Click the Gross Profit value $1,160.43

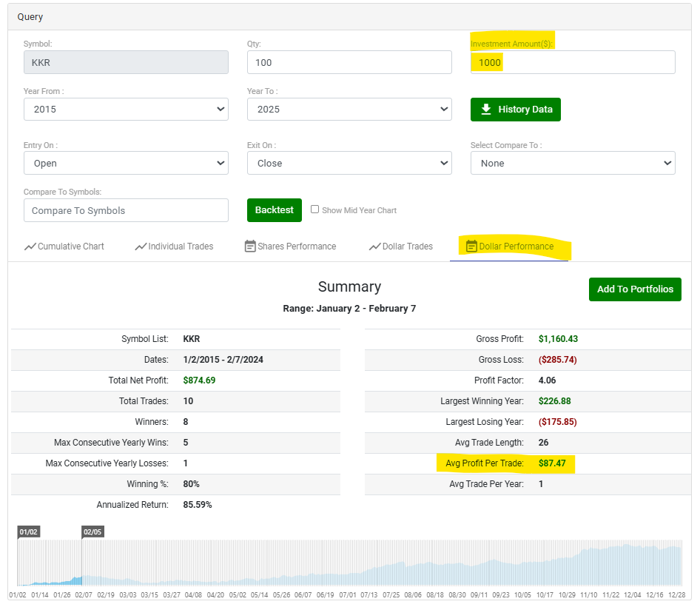pos(558,339)
